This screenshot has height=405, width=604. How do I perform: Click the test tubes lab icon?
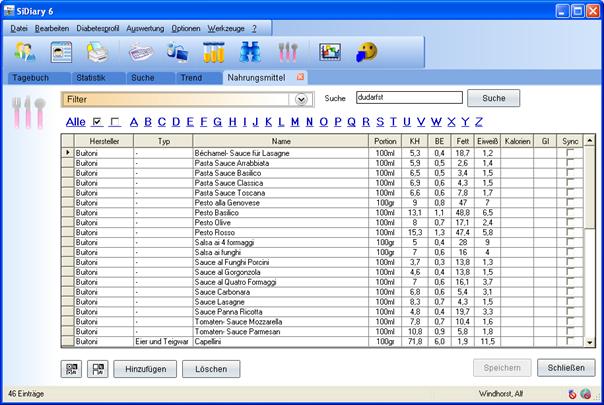(213, 51)
